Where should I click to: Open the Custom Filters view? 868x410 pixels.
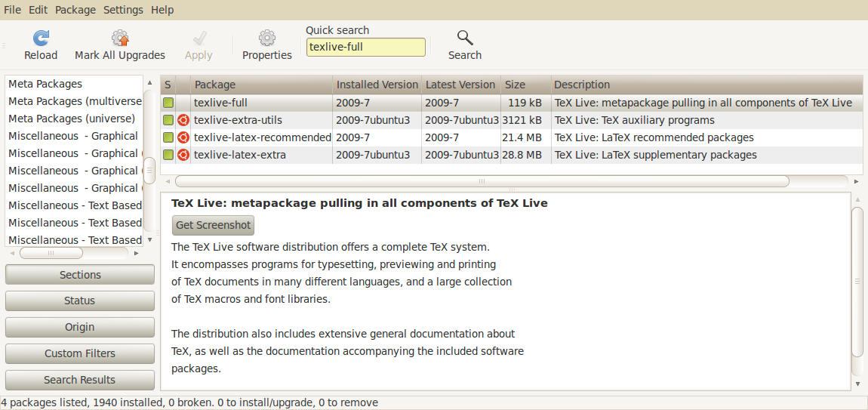pos(80,353)
